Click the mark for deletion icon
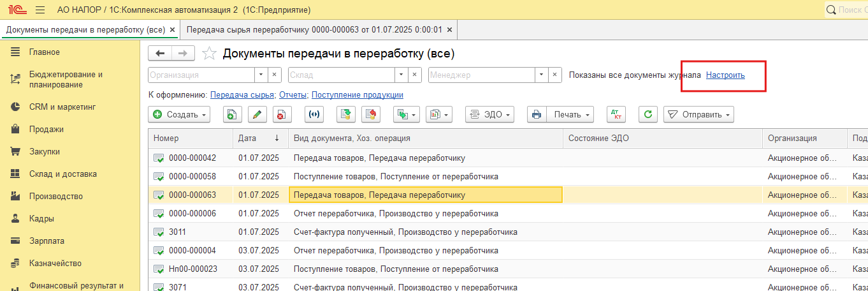The height and width of the screenshot is (291, 868). 282,115
